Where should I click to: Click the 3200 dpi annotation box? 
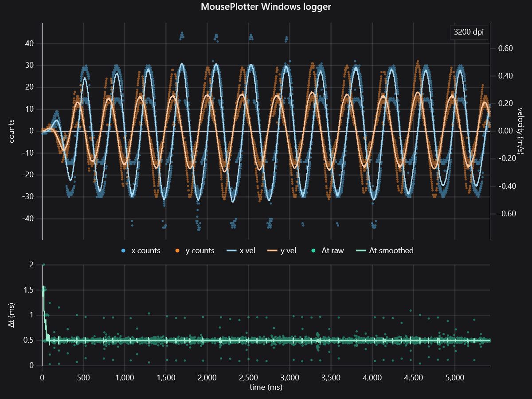pos(468,32)
